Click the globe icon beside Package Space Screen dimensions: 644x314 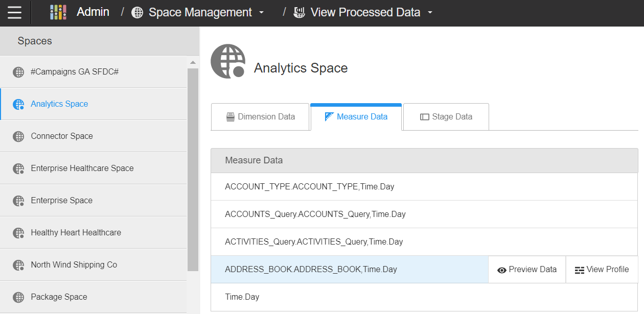tap(18, 297)
